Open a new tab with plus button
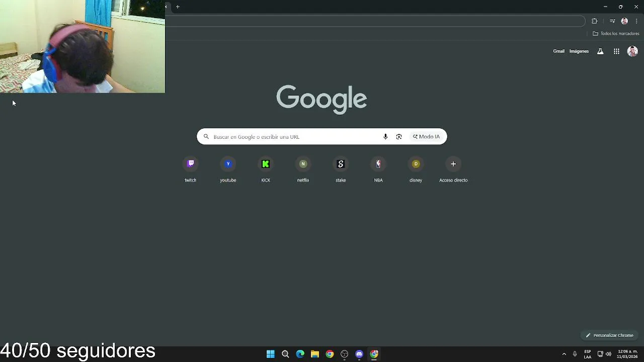This screenshot has width=644, height=362. pos(178,7)
